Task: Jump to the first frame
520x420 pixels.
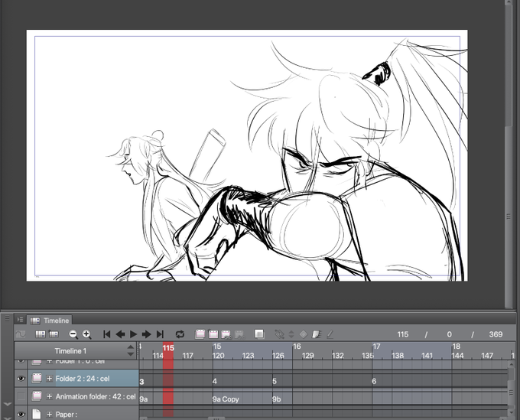Action: click(x=106, y=334)
